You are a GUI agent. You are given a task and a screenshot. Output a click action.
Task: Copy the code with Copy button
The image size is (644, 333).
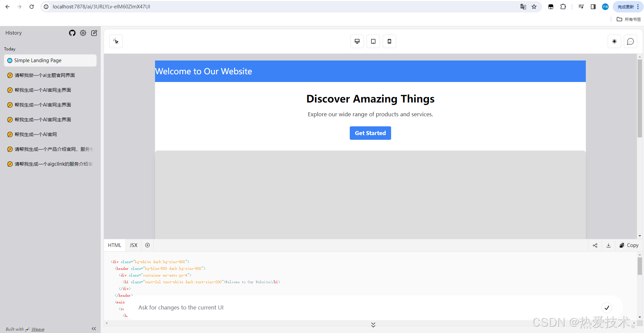tap(629, 245)
